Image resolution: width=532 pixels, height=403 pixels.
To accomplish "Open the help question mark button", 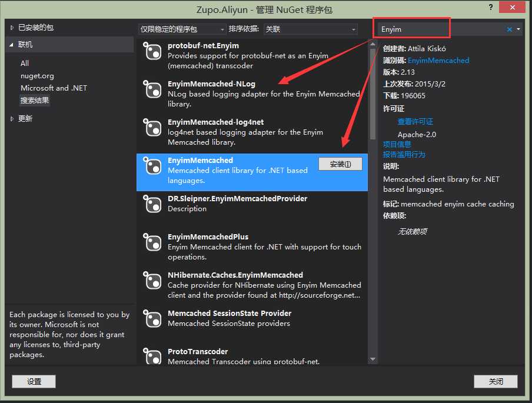I will pyautogui.click(x=491, y=7).
